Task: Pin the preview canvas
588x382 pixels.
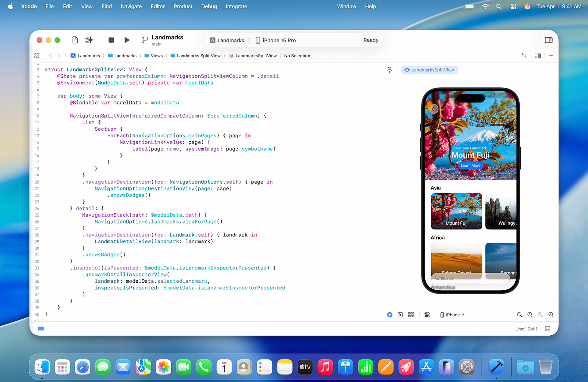Action: [389, 70]
